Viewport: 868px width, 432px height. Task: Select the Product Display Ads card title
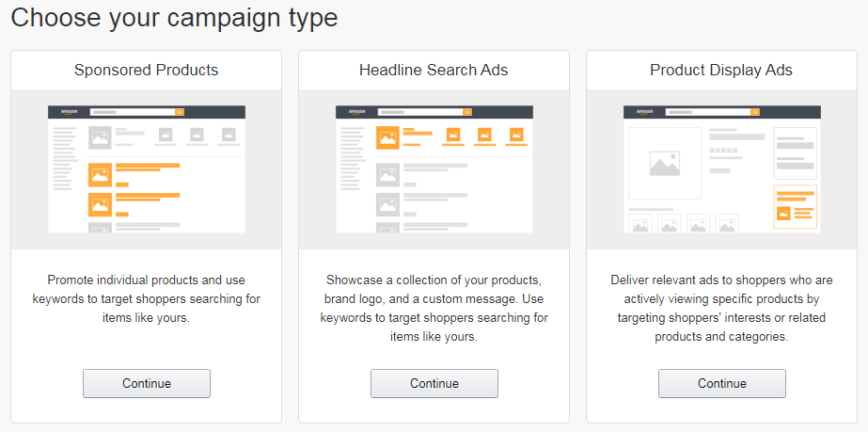(721, 71)
